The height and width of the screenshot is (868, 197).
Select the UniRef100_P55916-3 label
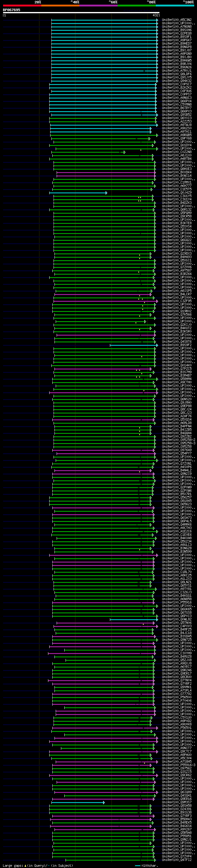[x=179, y=765]
